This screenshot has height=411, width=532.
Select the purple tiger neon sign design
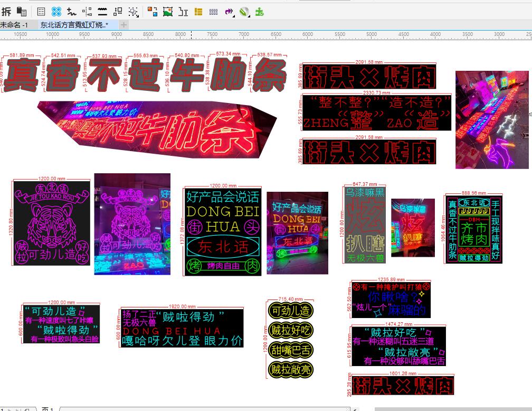51,223
